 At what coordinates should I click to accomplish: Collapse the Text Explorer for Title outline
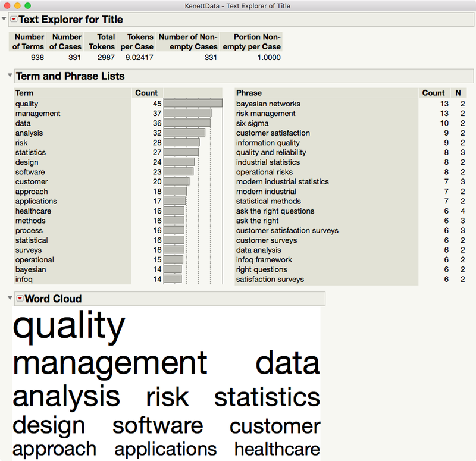click(5, 20)
